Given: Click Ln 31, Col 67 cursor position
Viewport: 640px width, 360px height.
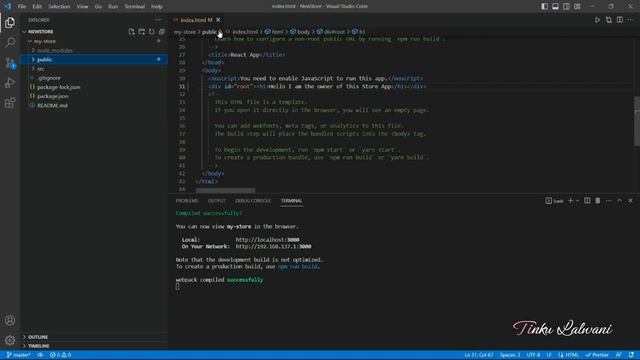Looking at the screenshot, I should tap(479, 355).
